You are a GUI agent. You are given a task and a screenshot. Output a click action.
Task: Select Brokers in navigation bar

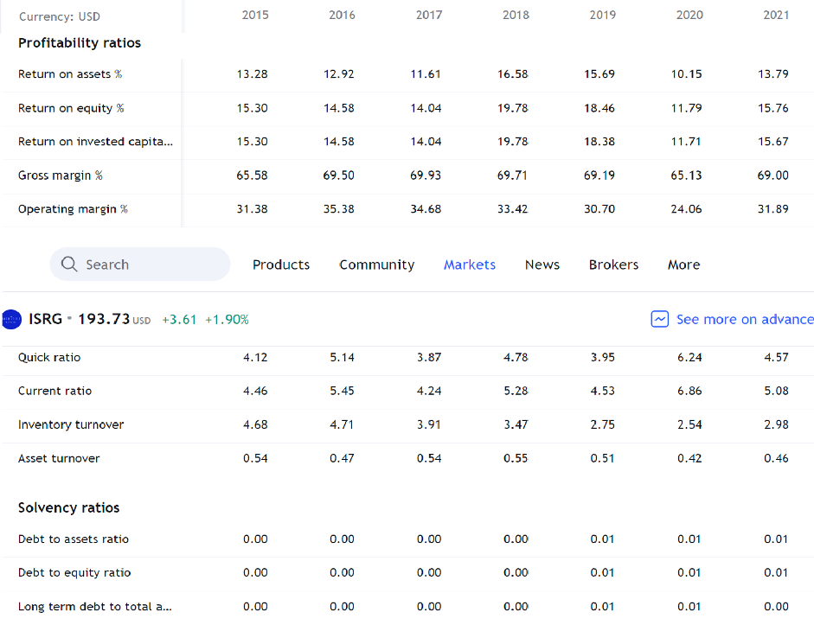click(x=613, y=265)
